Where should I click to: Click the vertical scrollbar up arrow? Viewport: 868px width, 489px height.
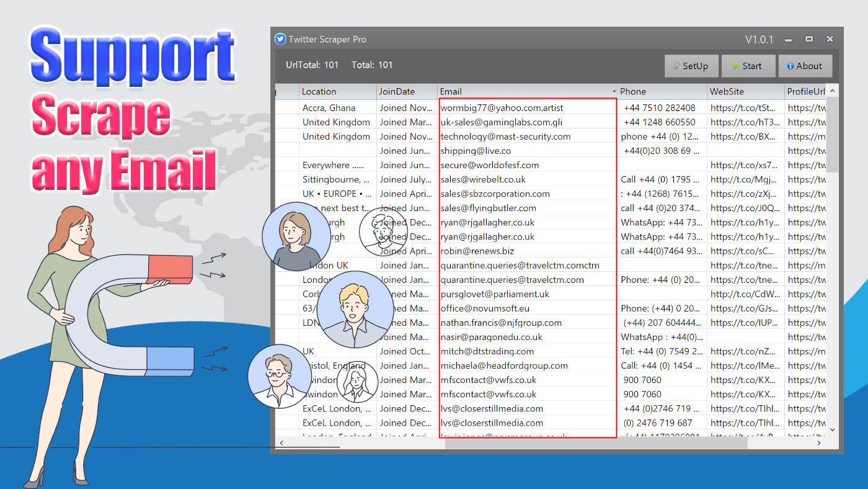[x=832, y=91]
